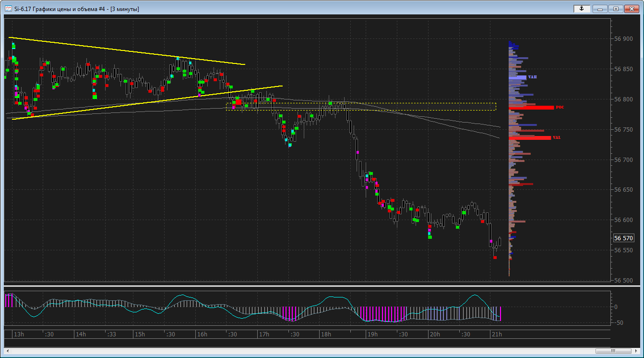Screen dimensions: 644x358
Task: Toggle the anchor pin button in title bar
Action: coord(581,9)
